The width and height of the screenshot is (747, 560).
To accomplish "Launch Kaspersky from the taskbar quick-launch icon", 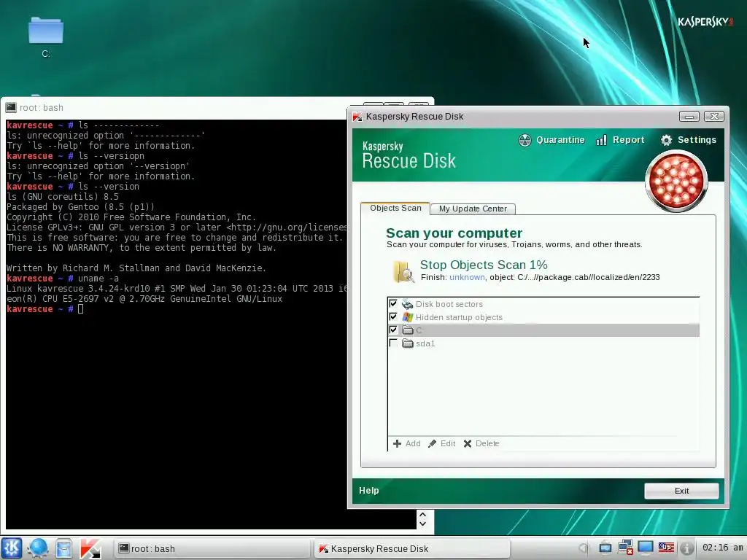I will tap(90, 548).
